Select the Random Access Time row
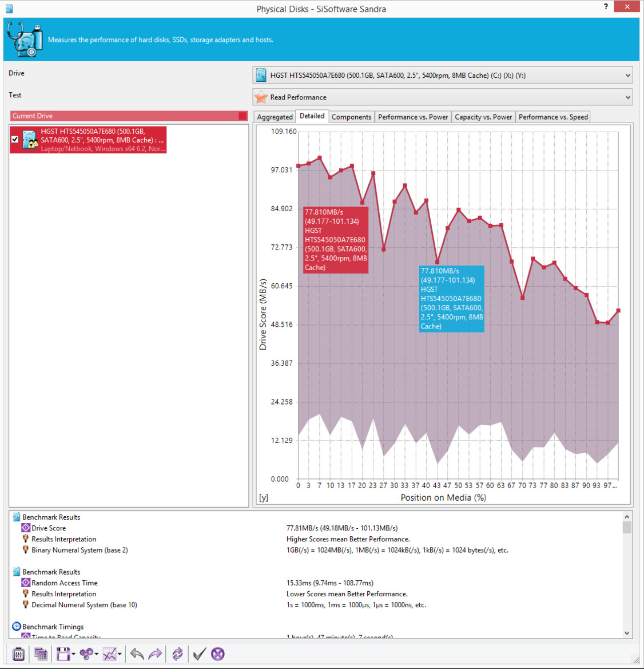The height and width of the screenshot is (669, 644). (x=65, y=583)
